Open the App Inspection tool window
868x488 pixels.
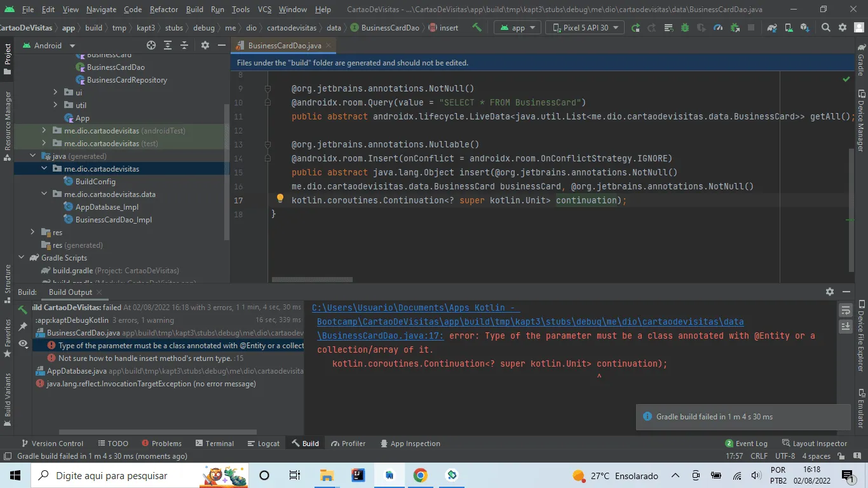[410, 444]
